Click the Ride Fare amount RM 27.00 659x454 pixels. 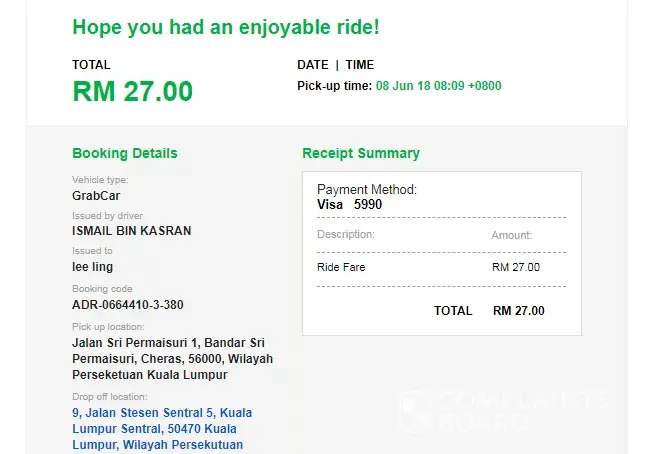pos(516,267)
